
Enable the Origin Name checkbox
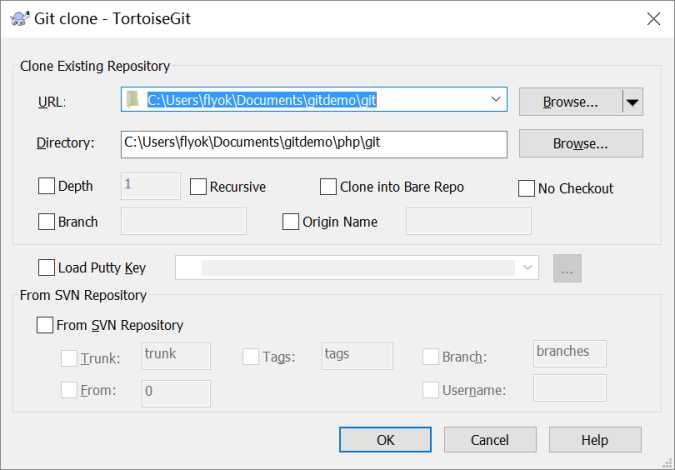click(290, 222)
